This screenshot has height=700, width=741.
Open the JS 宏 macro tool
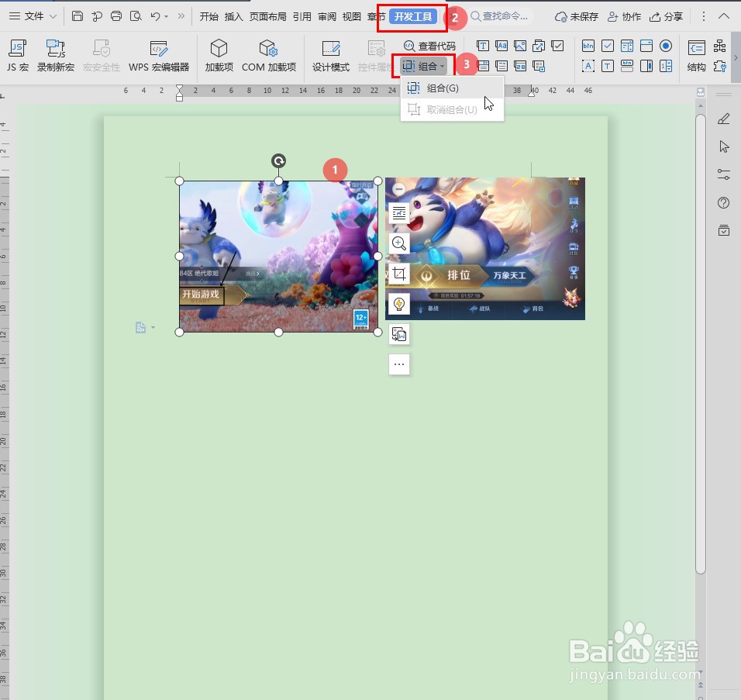18,56
